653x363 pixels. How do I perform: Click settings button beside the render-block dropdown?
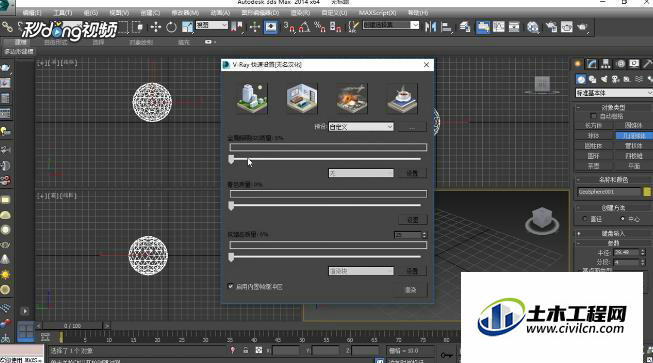412,271
